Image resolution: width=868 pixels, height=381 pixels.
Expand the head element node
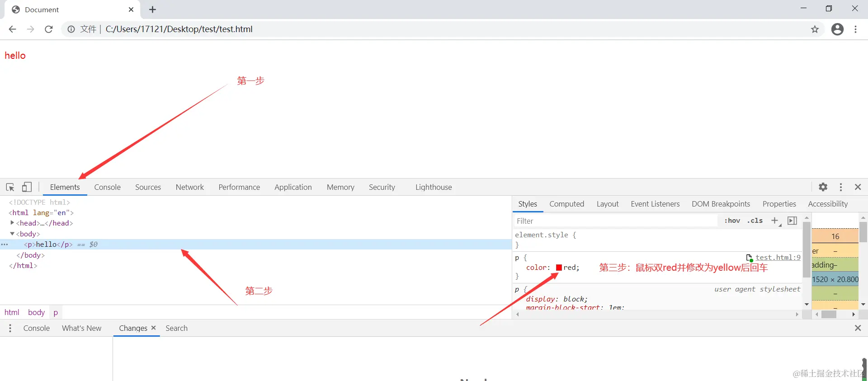pos(12,223)
